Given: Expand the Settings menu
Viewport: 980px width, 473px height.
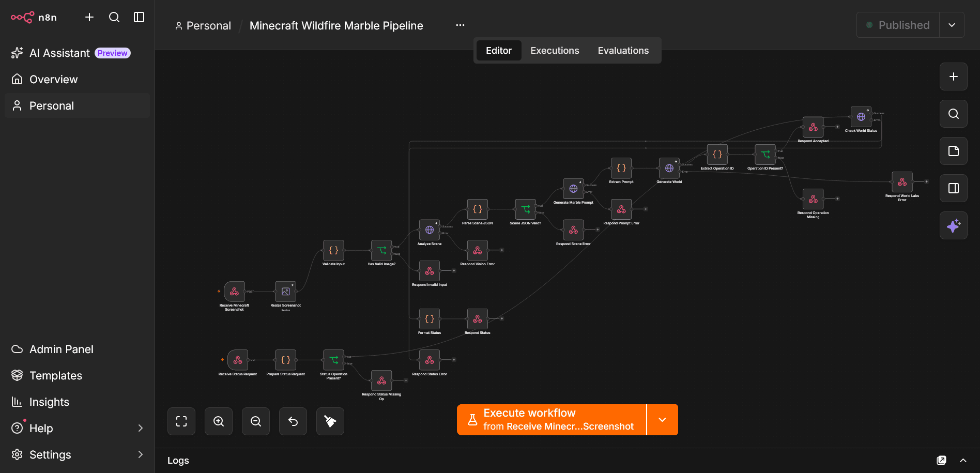Looking at the screenshot, I should (x=77, y=455).
